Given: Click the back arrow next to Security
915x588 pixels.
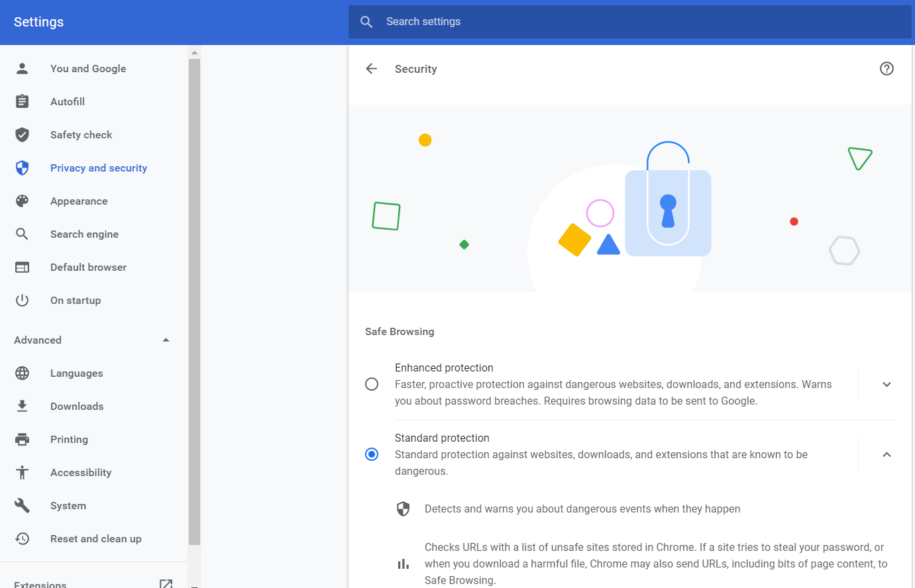Looking at the screenshot, I should (x=372, y=69).
